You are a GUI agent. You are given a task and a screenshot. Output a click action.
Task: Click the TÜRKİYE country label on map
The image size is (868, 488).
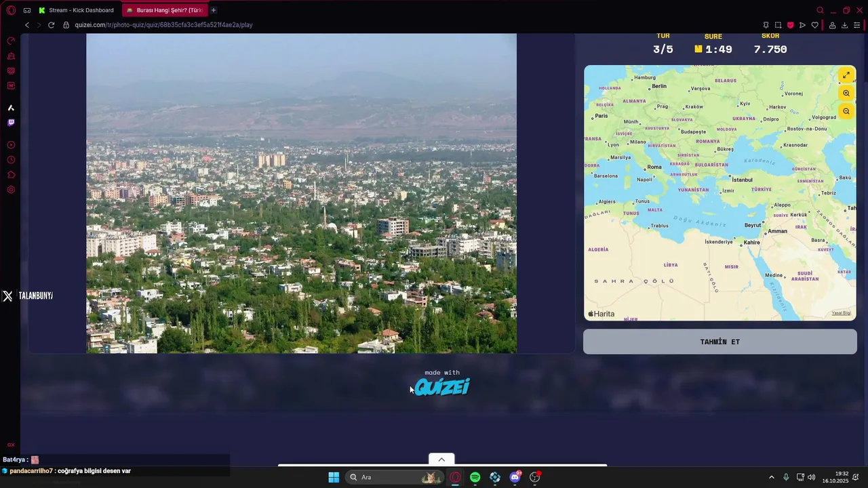(x=762, y=189)
